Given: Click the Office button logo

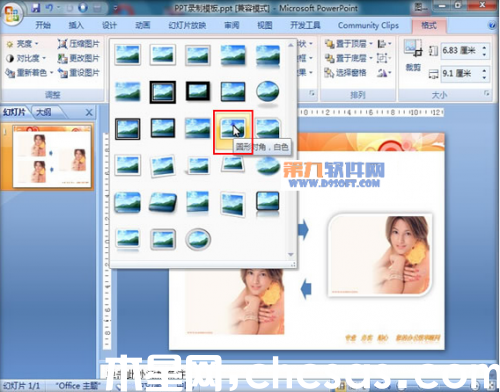Looking at the screenshot, I should (x=12, y=13).
